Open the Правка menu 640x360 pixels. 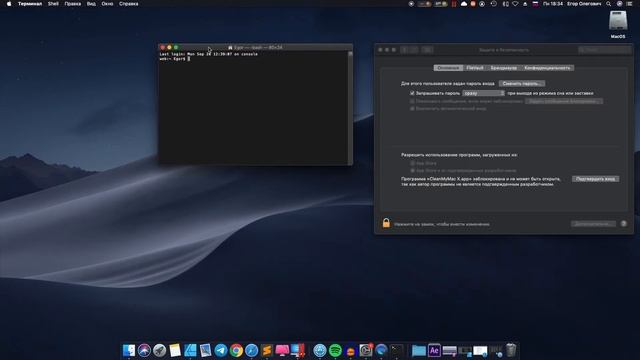click(73, 4)
